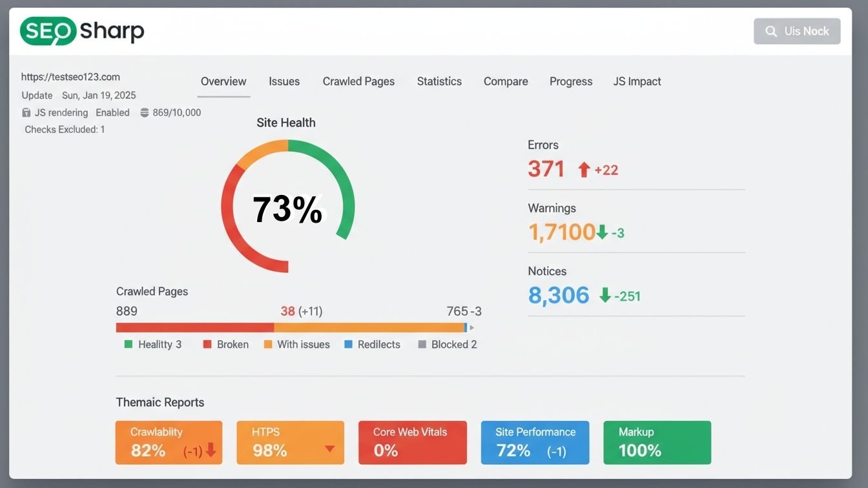
Task: Click the red up arrow next to Errors
Action: (x=583, y=169)
